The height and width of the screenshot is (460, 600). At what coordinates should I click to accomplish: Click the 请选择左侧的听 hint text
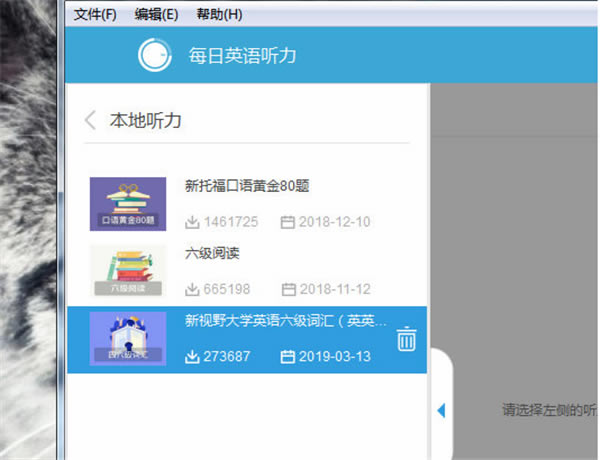coord(549,410)
